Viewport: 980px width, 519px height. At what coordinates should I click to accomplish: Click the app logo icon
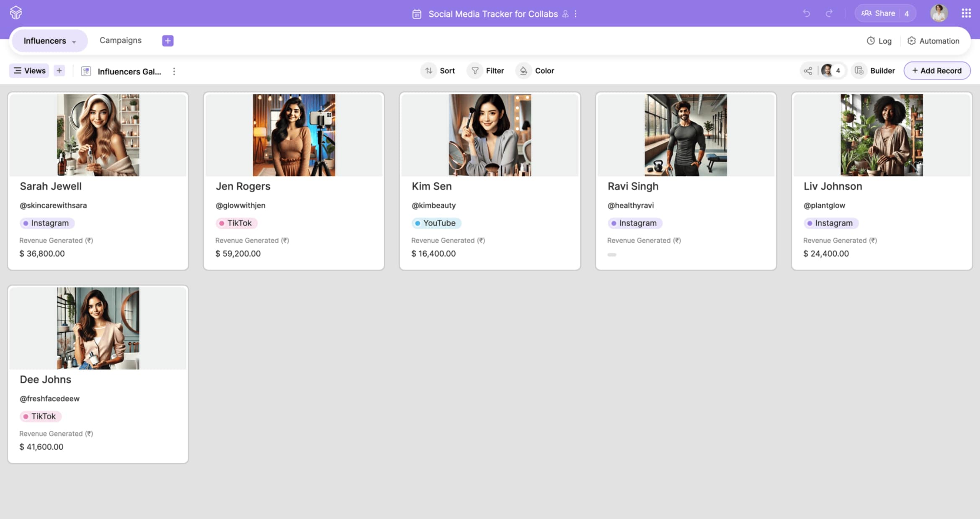pyautogui.click(x=16, y=13)
